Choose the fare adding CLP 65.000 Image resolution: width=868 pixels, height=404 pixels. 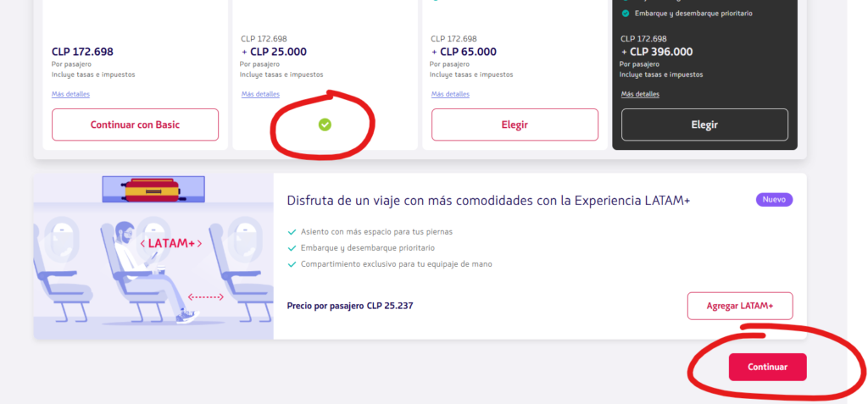pos(515,125)
